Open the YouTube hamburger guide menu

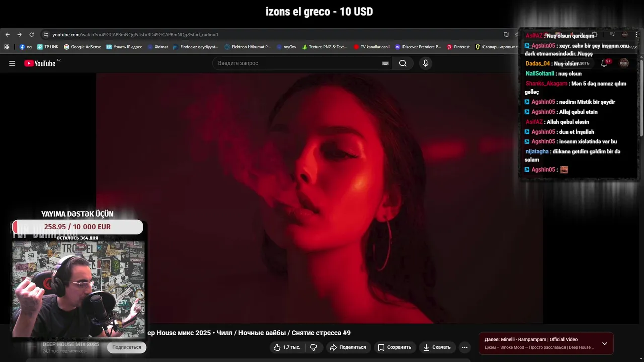[x=12, y=63]
